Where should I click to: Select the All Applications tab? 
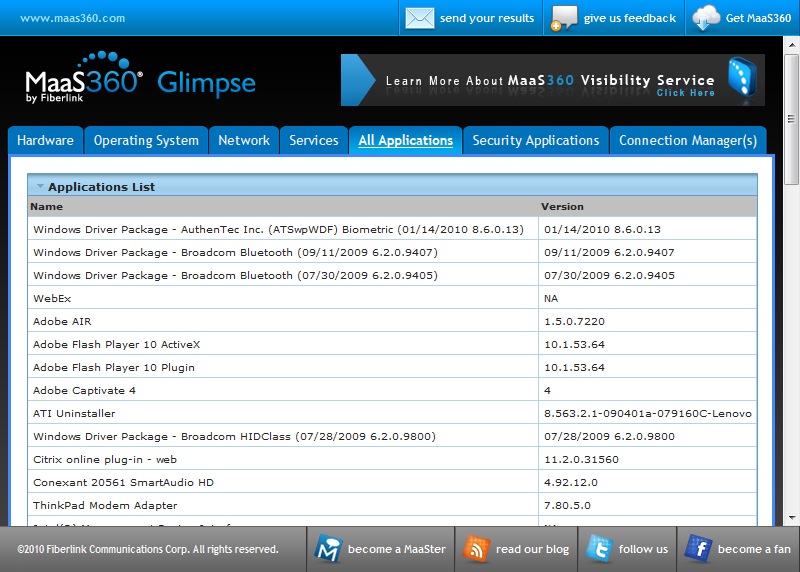[x=406, y=140]
